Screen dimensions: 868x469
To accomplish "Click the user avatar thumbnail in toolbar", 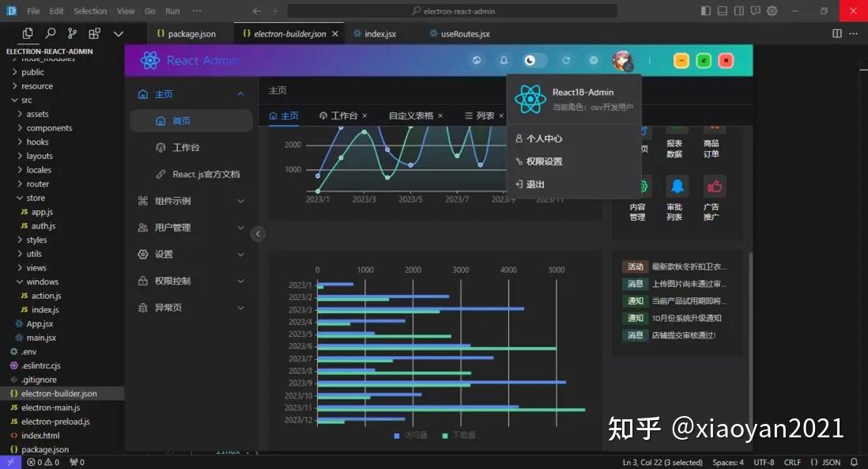I will click(x=621, y=60).
